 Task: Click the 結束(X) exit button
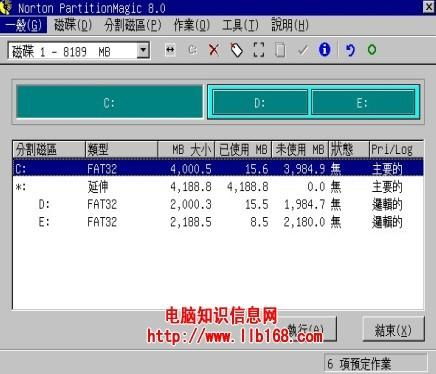393,329
